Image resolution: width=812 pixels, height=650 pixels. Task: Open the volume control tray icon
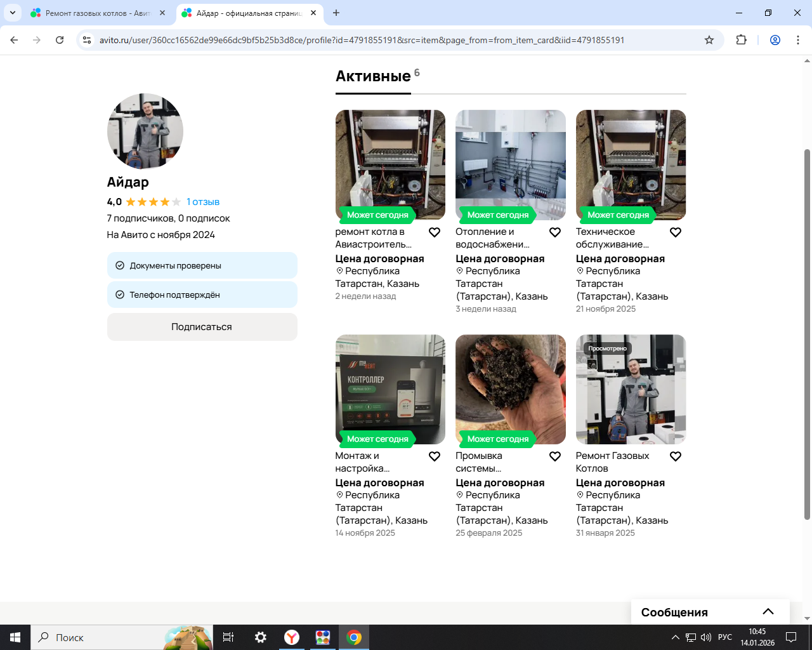706,637
